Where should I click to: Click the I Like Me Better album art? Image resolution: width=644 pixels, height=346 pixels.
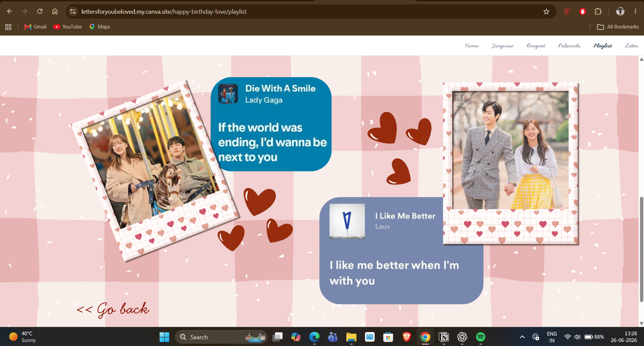tap(347, 221)
